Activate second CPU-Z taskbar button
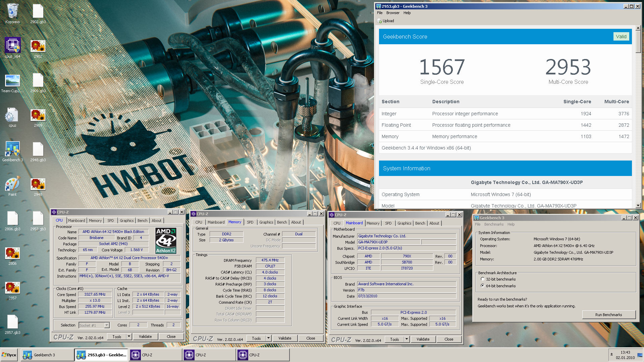The width and height of the screenshot is (644, 362). coord(209,355)
